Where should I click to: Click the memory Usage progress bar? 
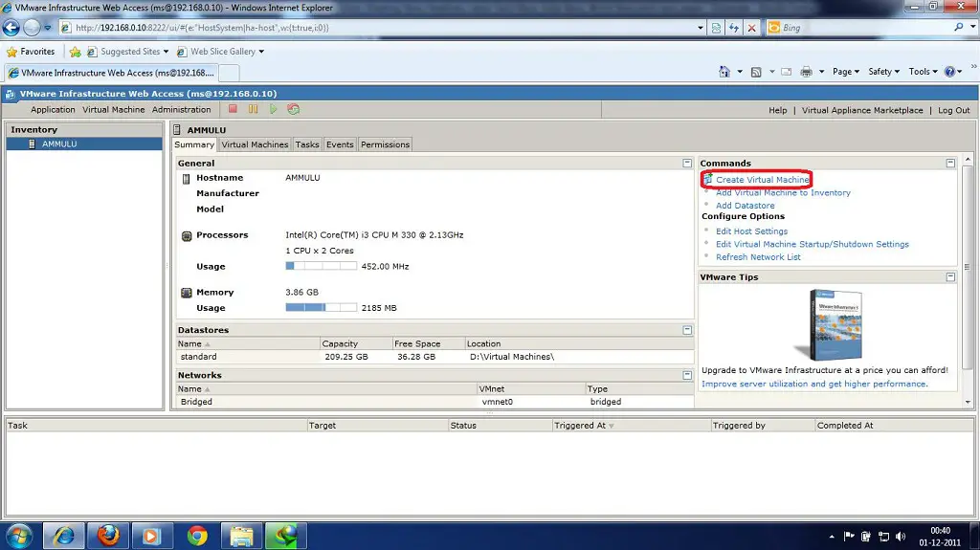[322, 307]
